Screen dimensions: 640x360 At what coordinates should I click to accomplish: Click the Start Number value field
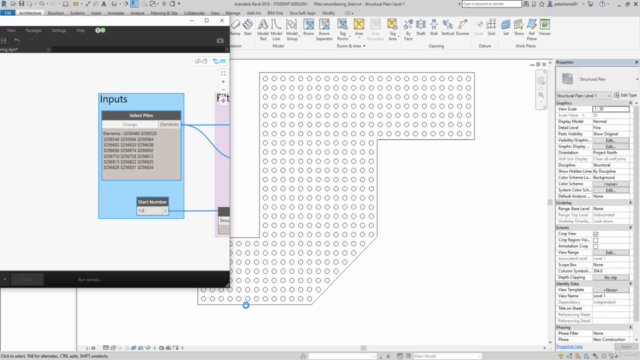tap(150, 211)
